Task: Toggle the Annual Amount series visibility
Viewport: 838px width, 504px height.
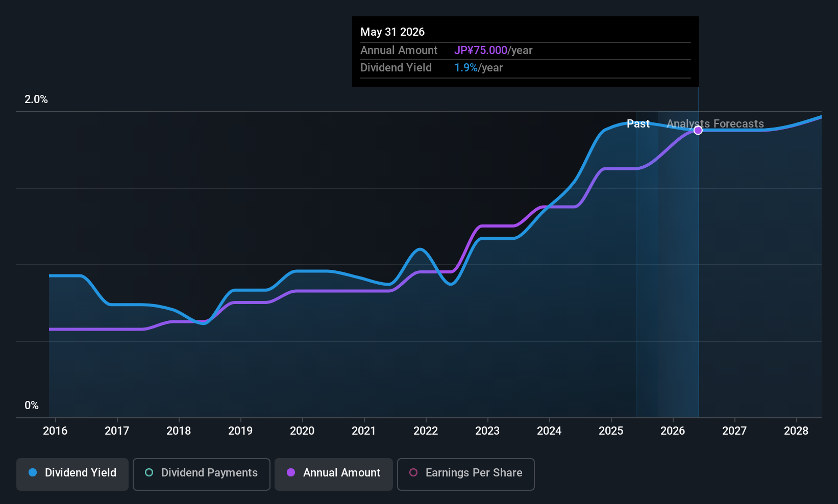Action: pos(333,473)
